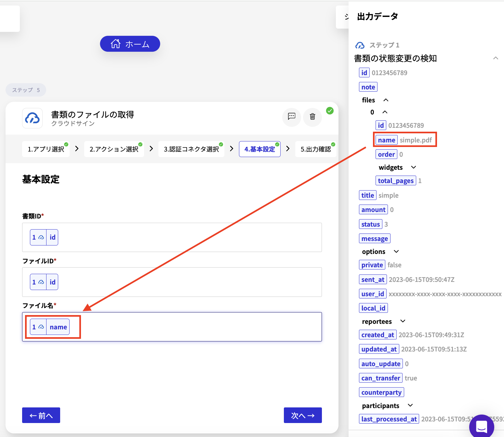Click the counterparty output tag

381,392
